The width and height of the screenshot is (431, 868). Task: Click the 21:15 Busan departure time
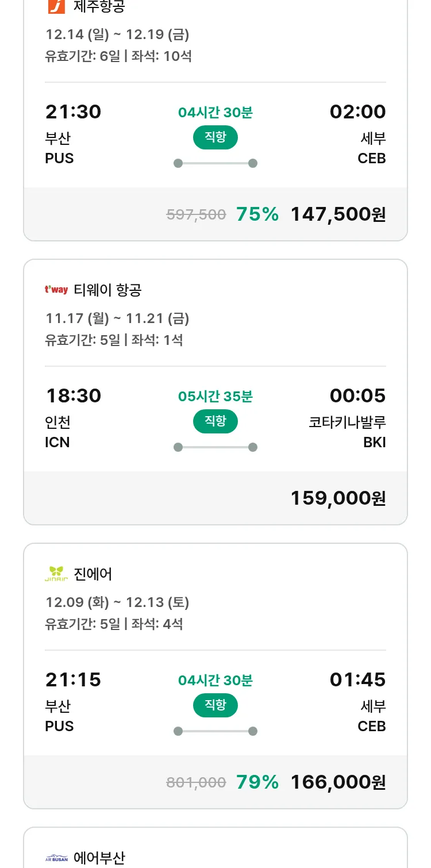point(74,680)
